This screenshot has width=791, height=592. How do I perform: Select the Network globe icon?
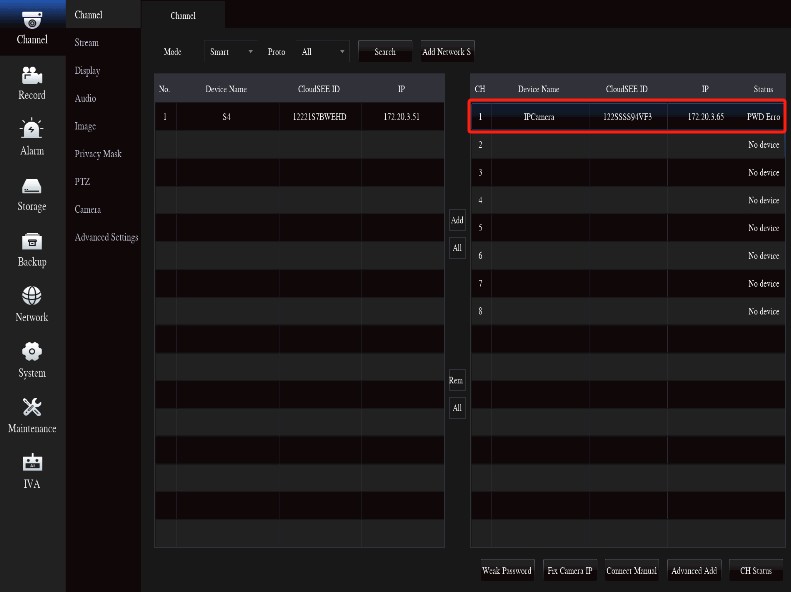(32, 297)
